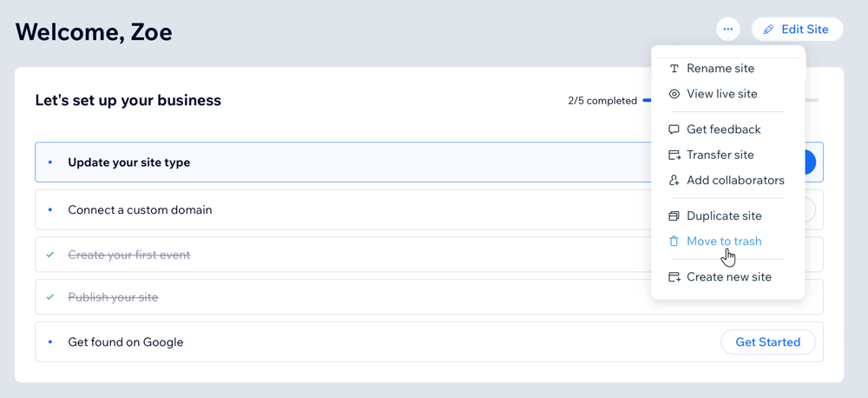This screenshot has width=868, height=398.
Task: Click the Rename site text icon
Action: tap(674, 69)
